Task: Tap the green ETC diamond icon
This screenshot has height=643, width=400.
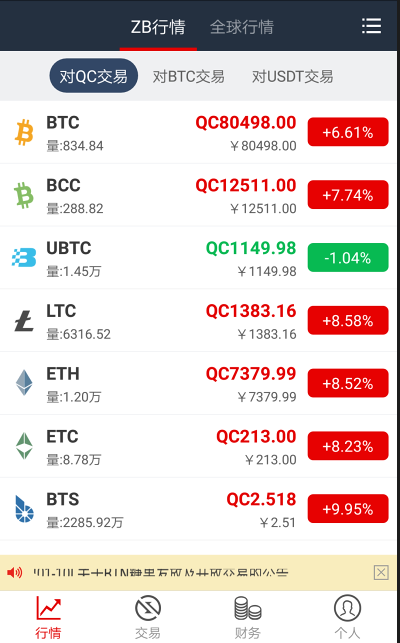Action: (24, 446)
